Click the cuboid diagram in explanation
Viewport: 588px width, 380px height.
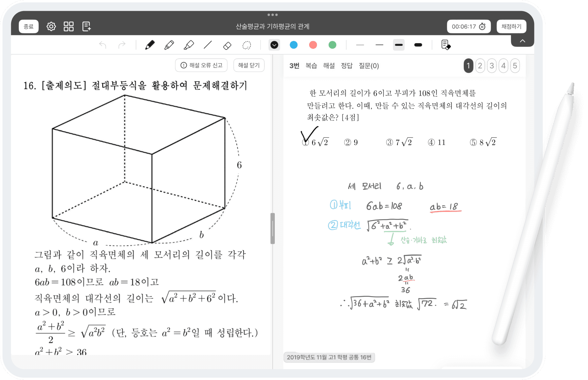coord(147,170)
